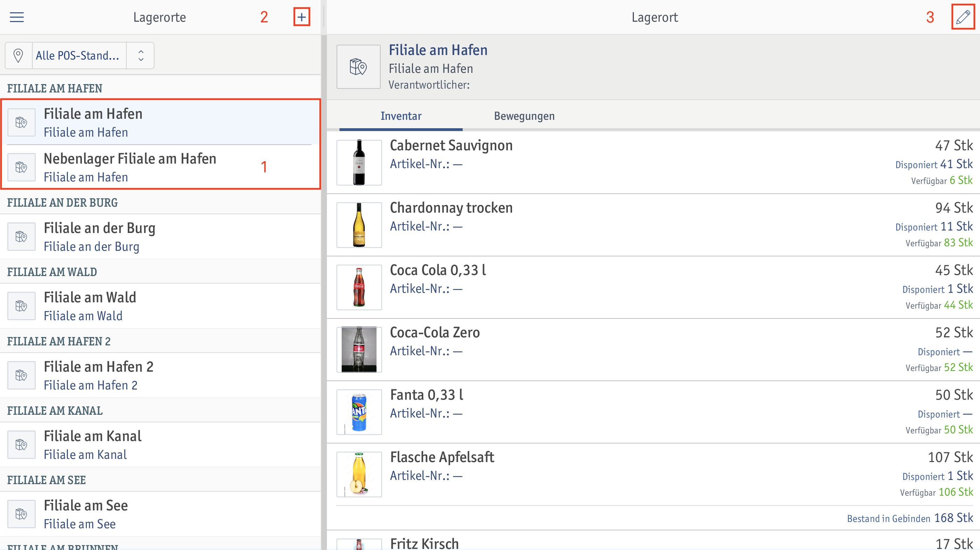
Task: Select the Coca Cola 0,33 l item name
Action: tap(438, 270)
